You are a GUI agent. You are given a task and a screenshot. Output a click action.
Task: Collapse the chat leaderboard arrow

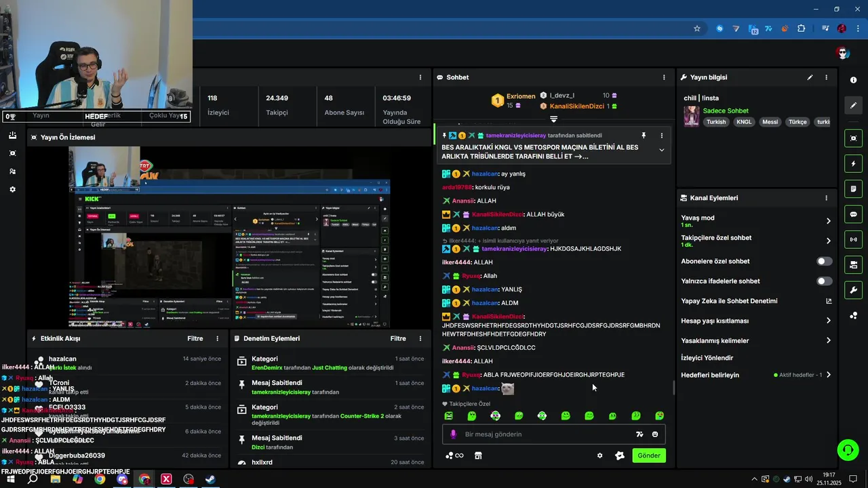coord(553,119)
